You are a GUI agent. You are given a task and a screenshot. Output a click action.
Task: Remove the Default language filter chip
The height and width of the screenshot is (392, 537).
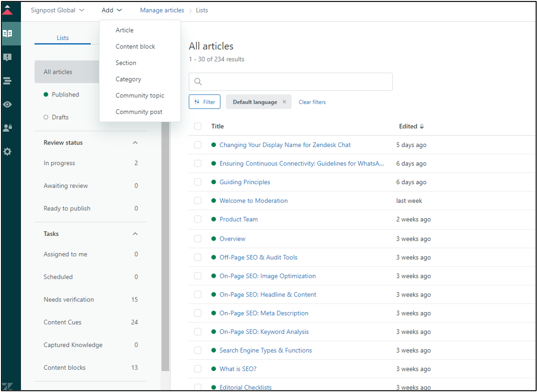[284, 102]
